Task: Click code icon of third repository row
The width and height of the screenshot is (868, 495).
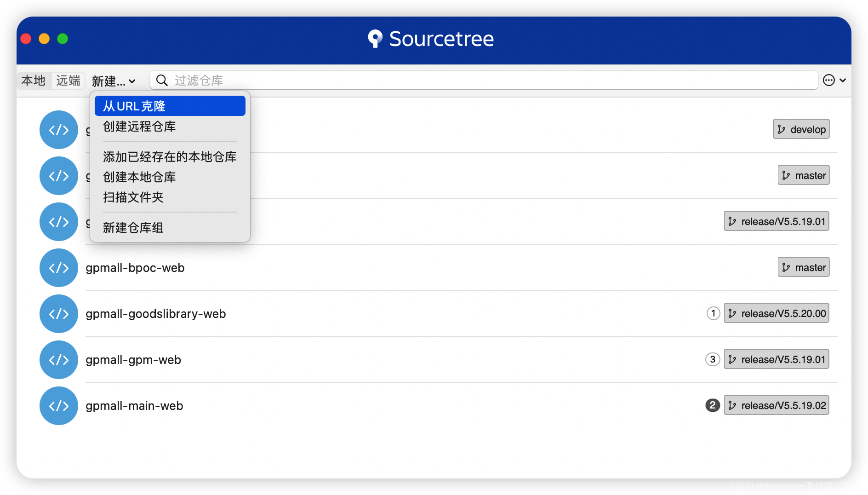Action: coord(59,222)
